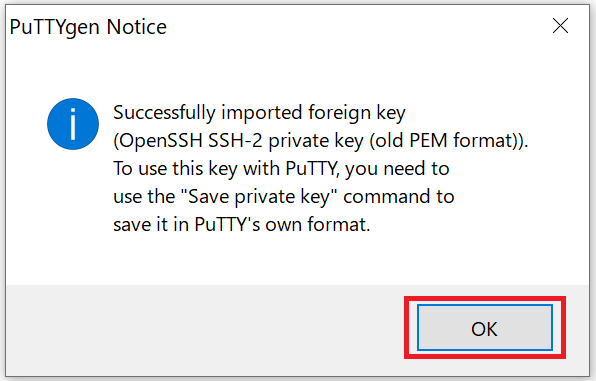Click the quoted "Save private key" text
This screenshot has width=596, height=381.
(x=259, y=197)
